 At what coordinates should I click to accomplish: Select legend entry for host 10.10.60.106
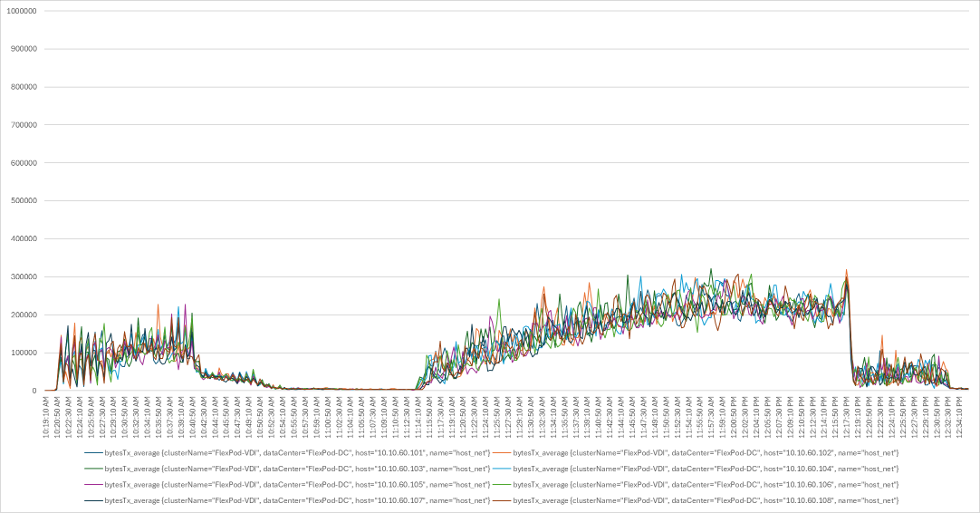[696, 484]
